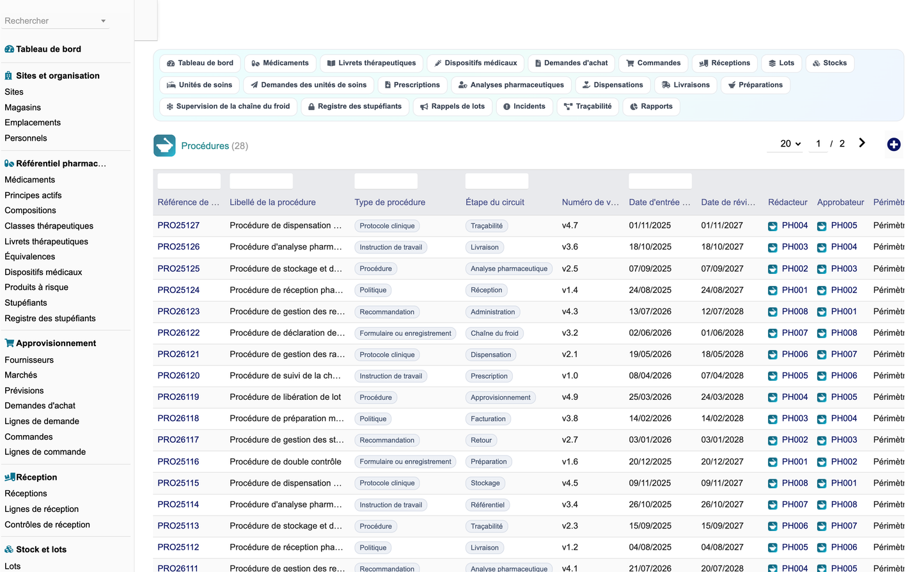The height and width of the screenshot is (572, 924).
Task: Open Supervision de la chaîne du froid
Action: click(x=228, y=107)
